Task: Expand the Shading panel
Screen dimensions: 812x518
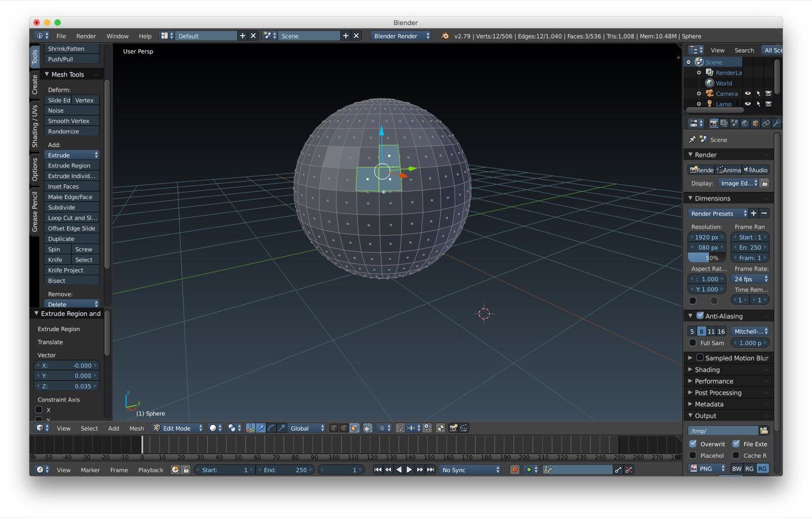Action: (707, 370)
